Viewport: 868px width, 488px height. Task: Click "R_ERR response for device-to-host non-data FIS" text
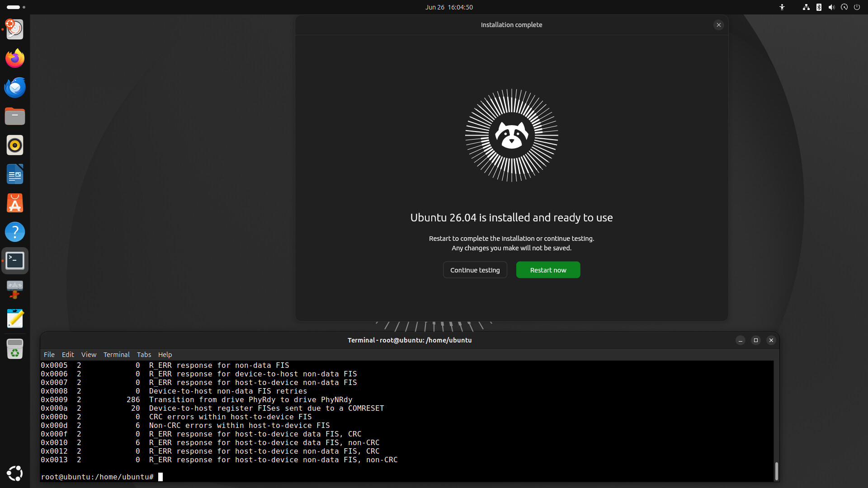coord(253,374)
